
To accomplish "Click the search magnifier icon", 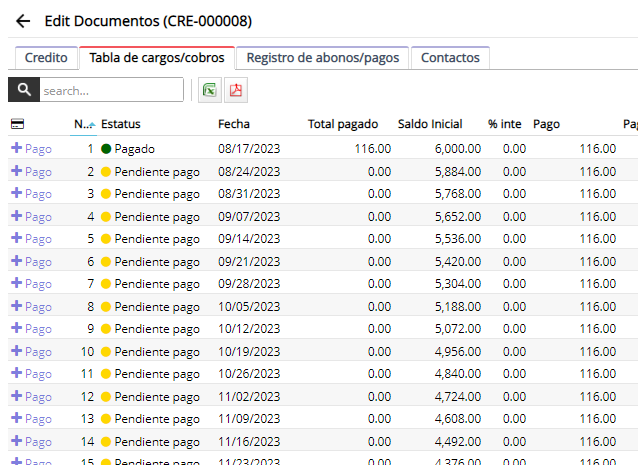I will 23,90.
